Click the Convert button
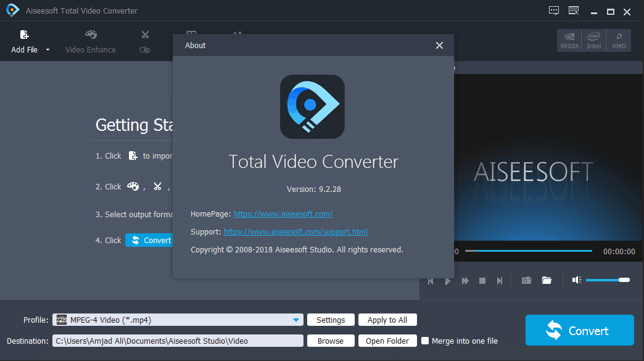This screenshot has height=361, width=644. coord(579,330)
